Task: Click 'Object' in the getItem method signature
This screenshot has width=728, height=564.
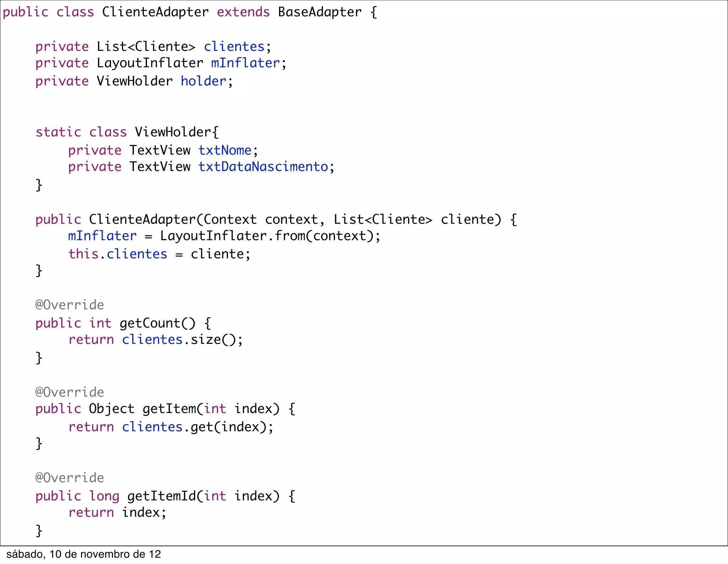Action: pos(112,409)
